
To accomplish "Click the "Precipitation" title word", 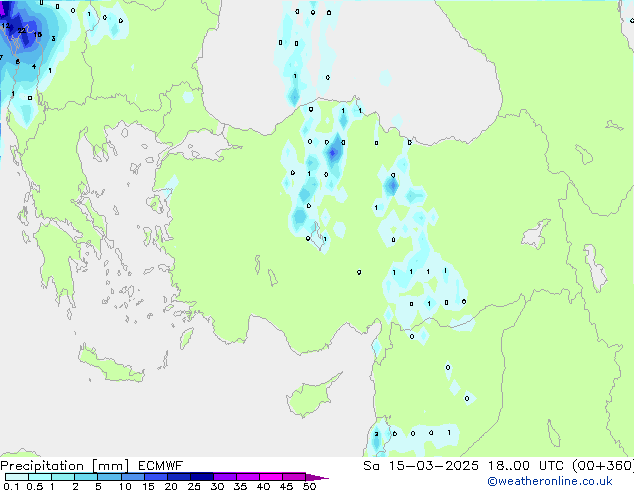I will point(42,466).
